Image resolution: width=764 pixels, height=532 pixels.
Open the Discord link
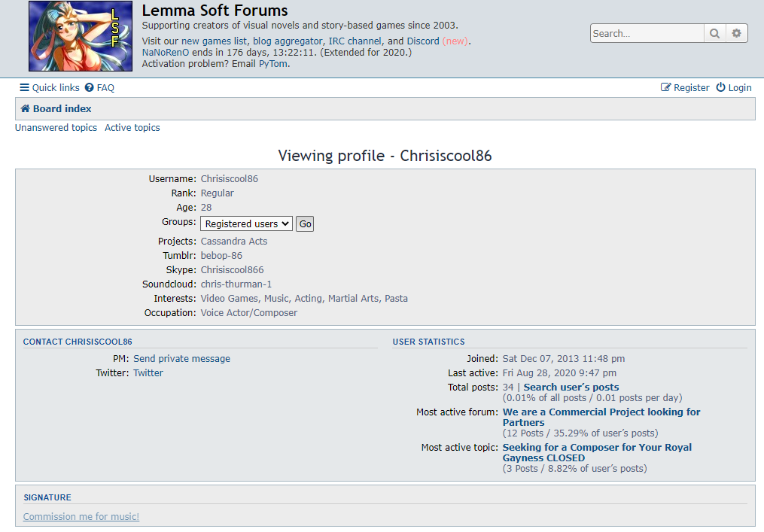[423, 41]
